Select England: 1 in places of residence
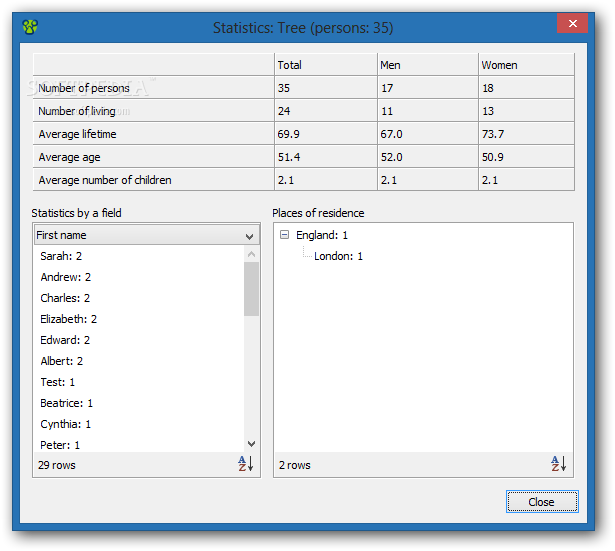 click(322, 235)
